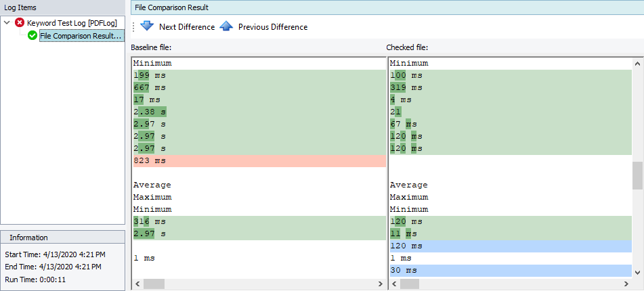Screen dimensions: 644x291
Task: Click horizontal scrollbar thumb under Baseline file pane
Action: [x=154, y=284]
